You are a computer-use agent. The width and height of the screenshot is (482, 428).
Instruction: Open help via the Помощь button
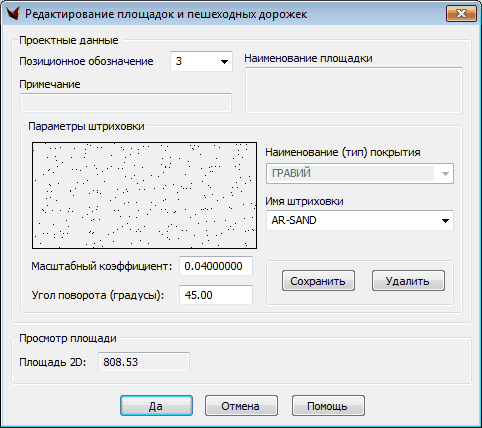click(328, 406)
